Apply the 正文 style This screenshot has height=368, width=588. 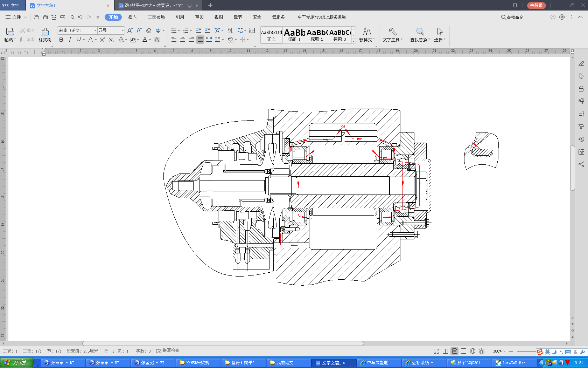coord(272,35)
